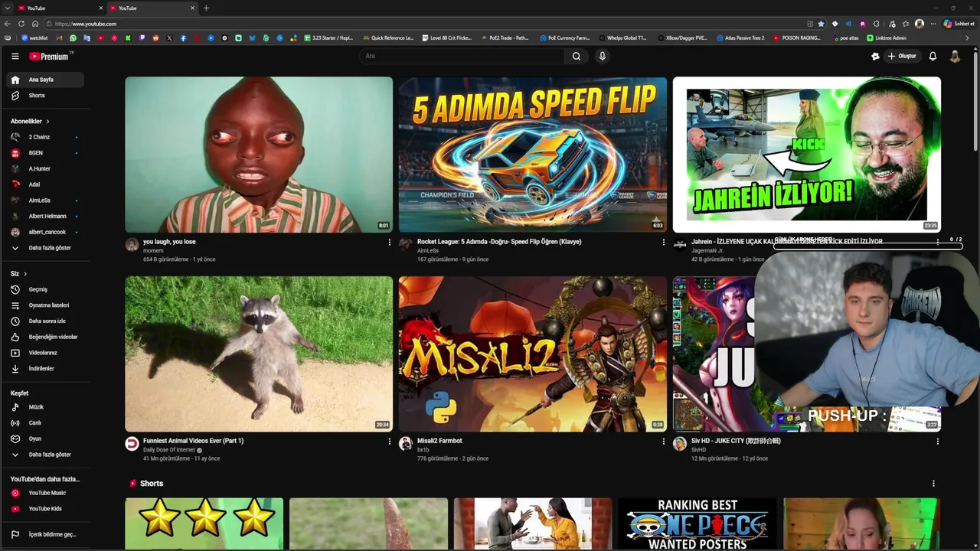Open A.Hunter channel subscription

[45, 168]
